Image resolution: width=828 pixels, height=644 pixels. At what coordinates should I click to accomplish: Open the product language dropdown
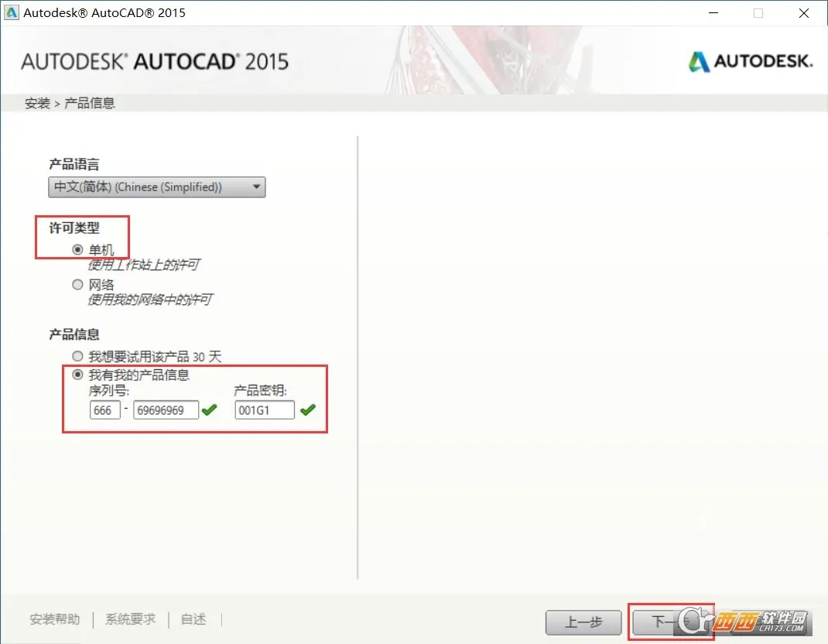click(155, 187)
